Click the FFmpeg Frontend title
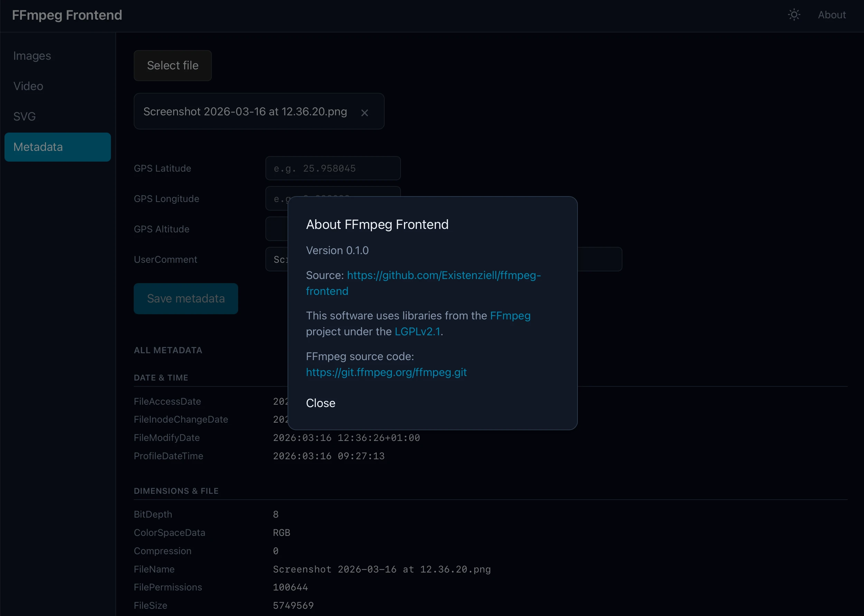This screenshot has height=616, width=864. click(67, 15)
